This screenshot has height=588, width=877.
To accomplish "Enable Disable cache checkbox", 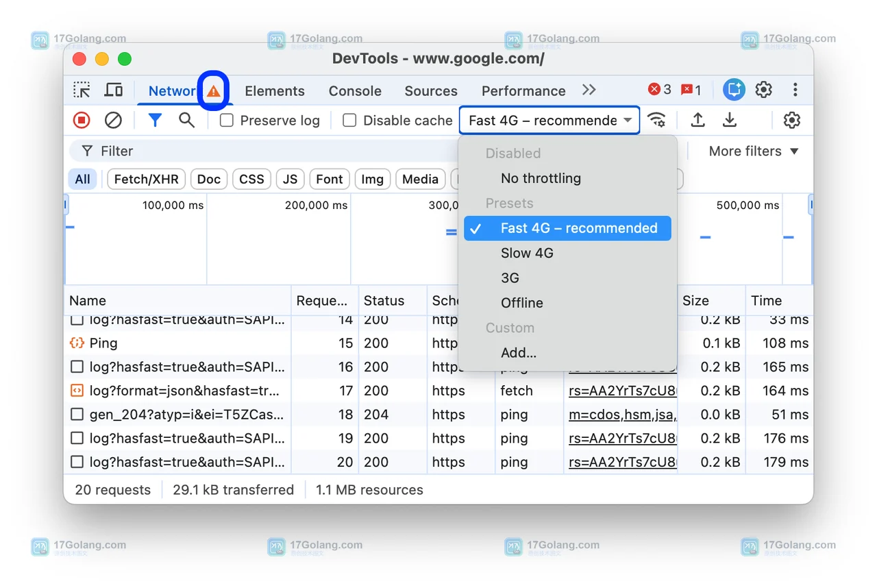I will point(349,121).
